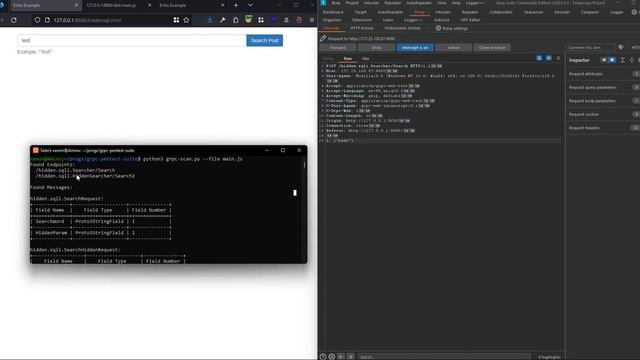640x360 pixels.
Task: Expand Request query parameters section
Action: pyautogui.click(x=604, y=87)
